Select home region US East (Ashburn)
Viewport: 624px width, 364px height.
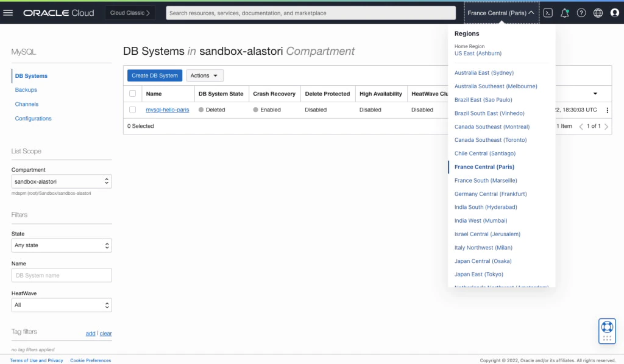point(478,53)
